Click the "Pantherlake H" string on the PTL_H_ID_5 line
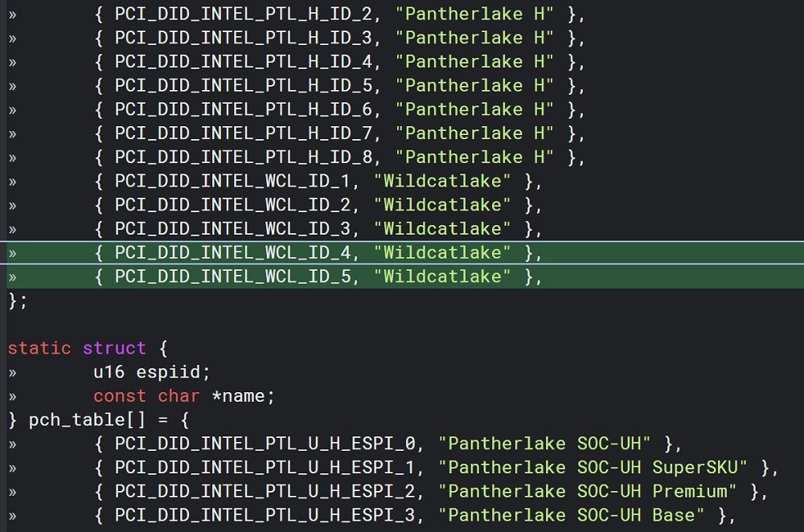The height and width of the screenshot is (532, 804). click(x=479, y=86)
